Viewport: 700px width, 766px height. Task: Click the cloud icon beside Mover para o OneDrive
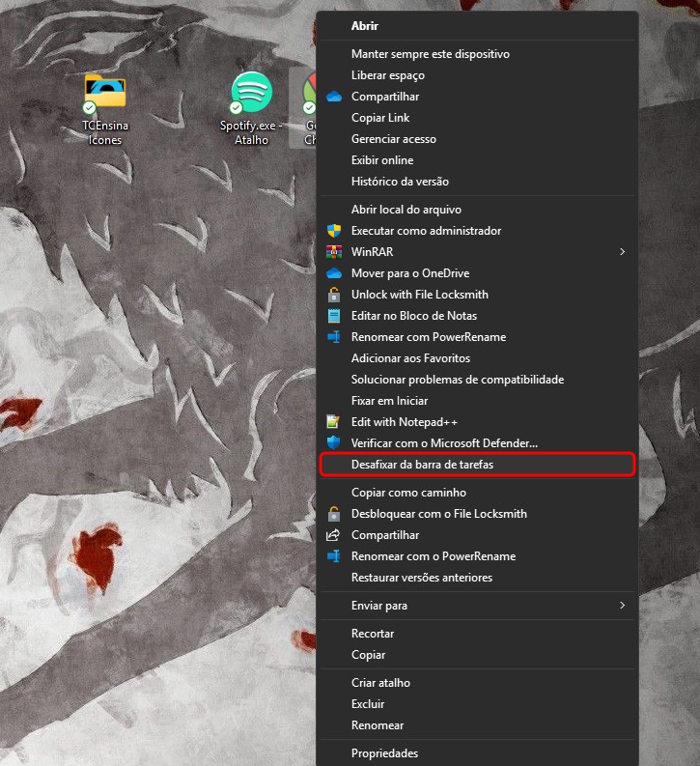coord(334,273)
